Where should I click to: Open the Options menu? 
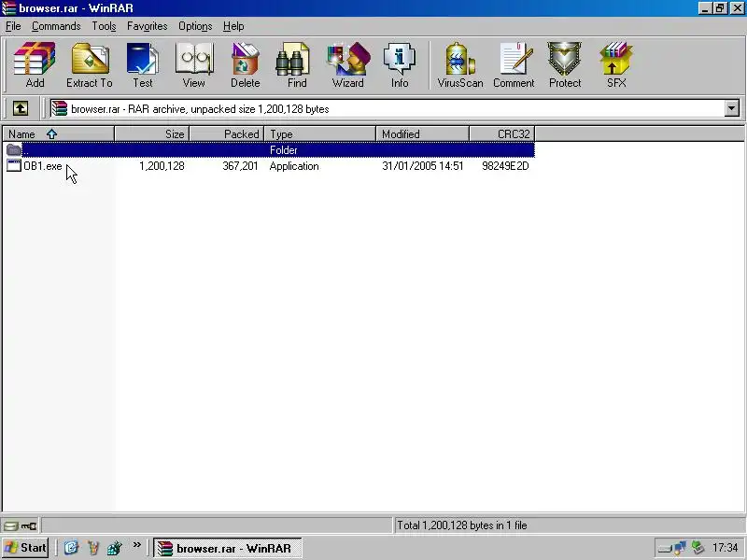click(195, 26)
